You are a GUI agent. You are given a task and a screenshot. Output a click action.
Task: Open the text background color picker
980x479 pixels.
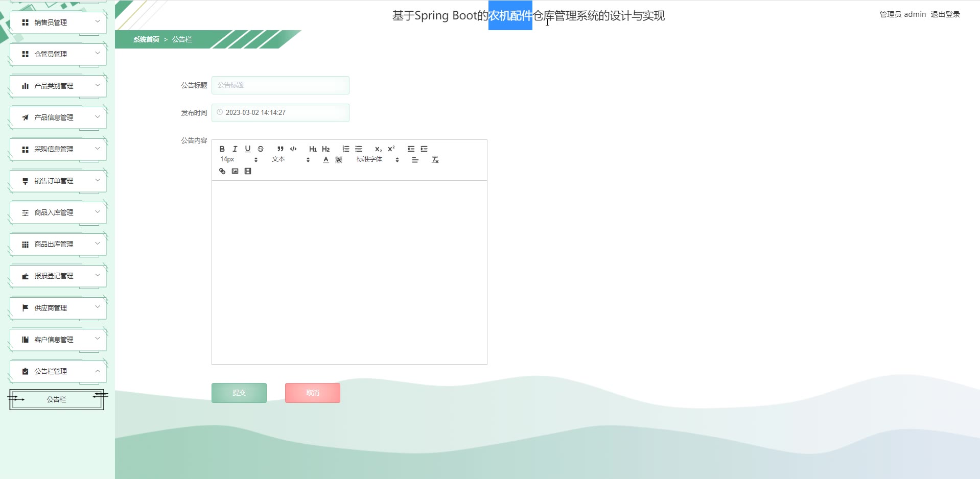pyautogui.click(x=339, y=160)
